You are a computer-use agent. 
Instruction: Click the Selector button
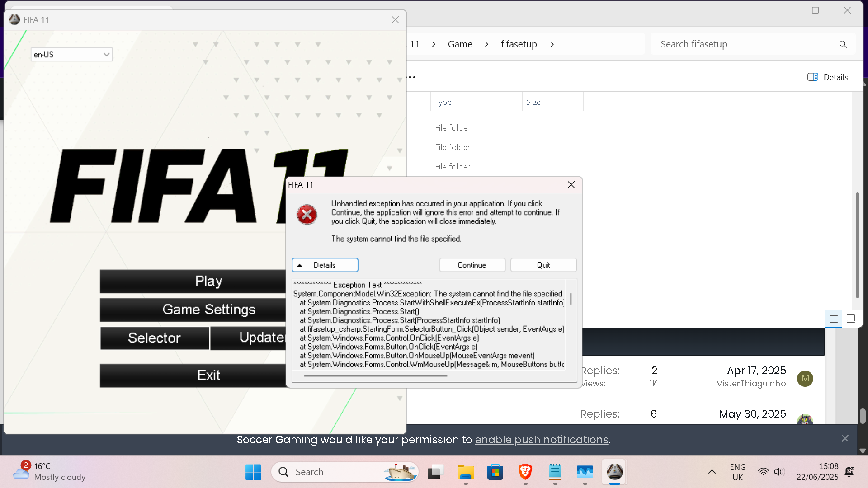155,338
